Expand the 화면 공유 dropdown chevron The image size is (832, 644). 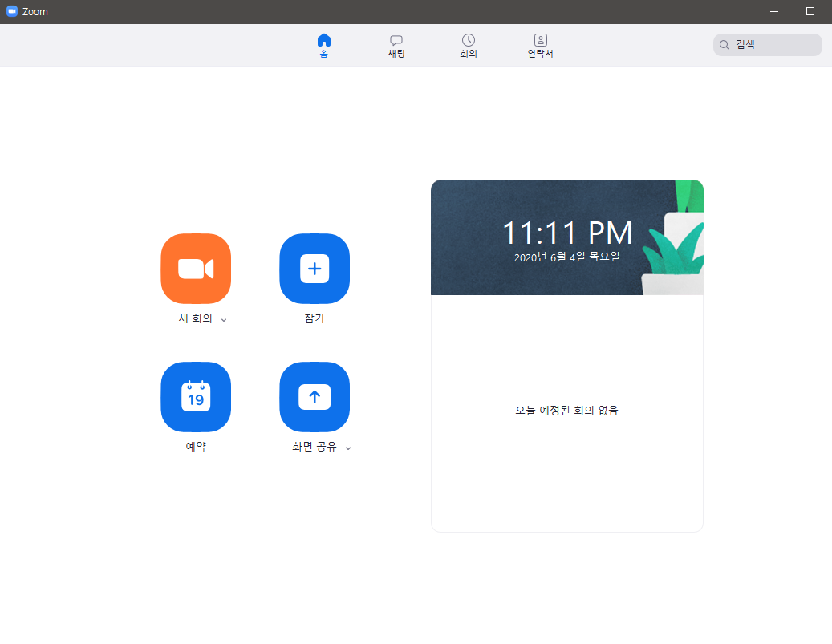(348, 448)
